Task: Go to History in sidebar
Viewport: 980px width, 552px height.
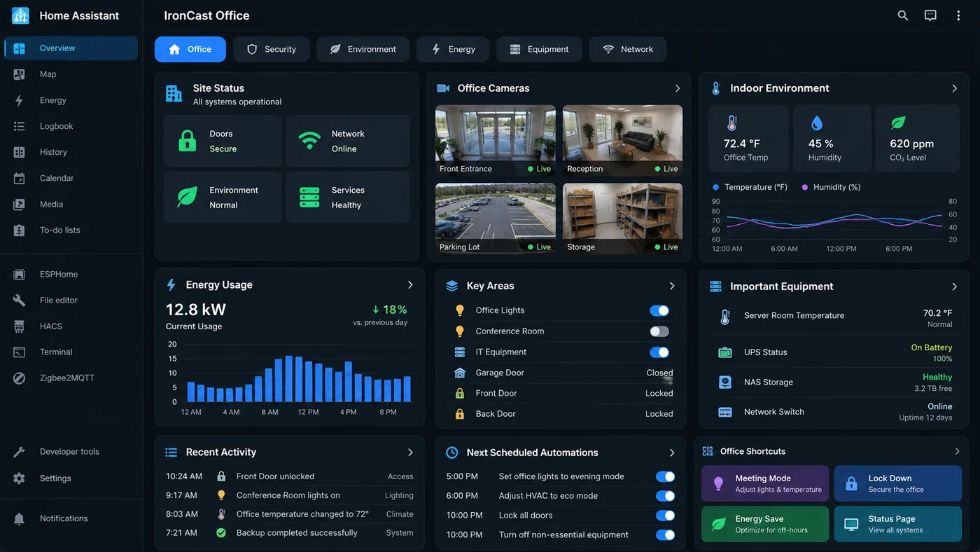Action: click(x=71, y=152)
